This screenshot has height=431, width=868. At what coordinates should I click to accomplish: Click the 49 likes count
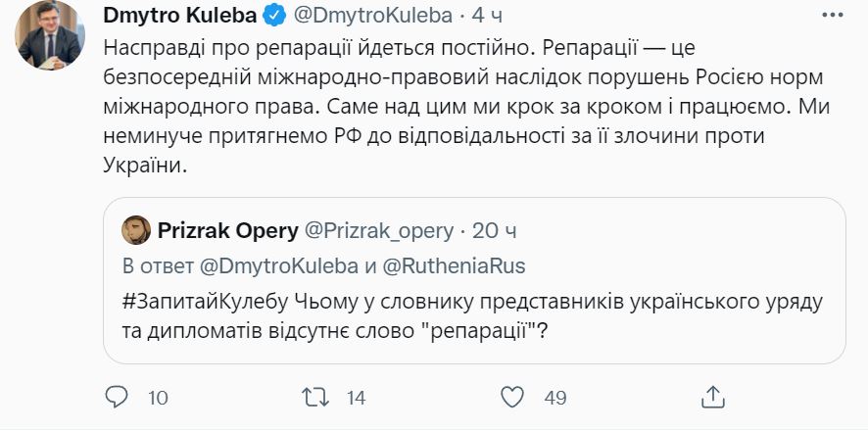pos(555,398)
